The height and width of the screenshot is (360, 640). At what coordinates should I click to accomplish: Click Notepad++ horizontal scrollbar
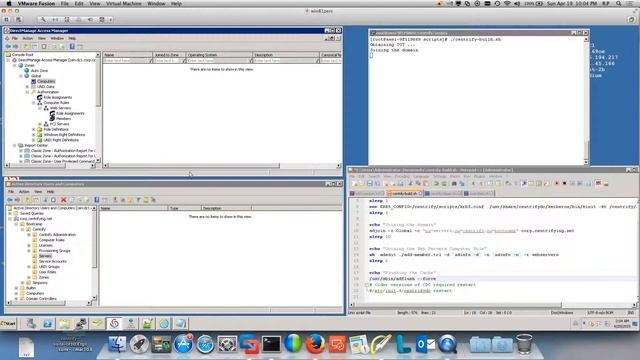click(457, 305)
